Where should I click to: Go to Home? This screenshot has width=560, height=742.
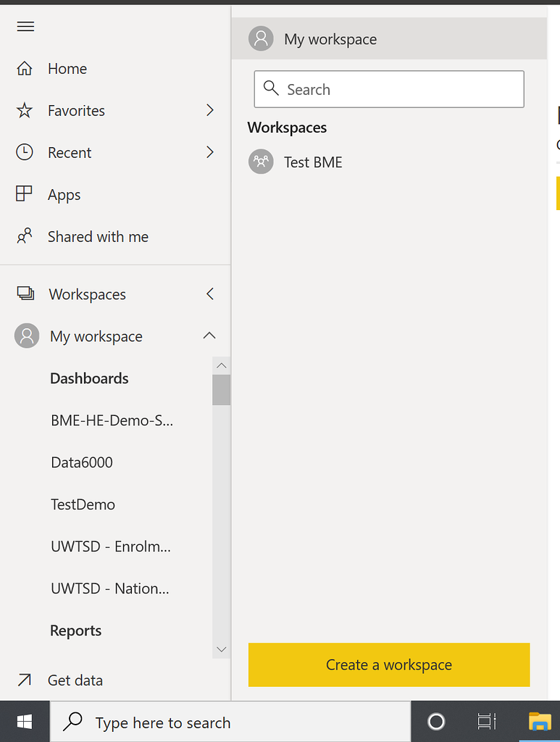coord(67,68)
